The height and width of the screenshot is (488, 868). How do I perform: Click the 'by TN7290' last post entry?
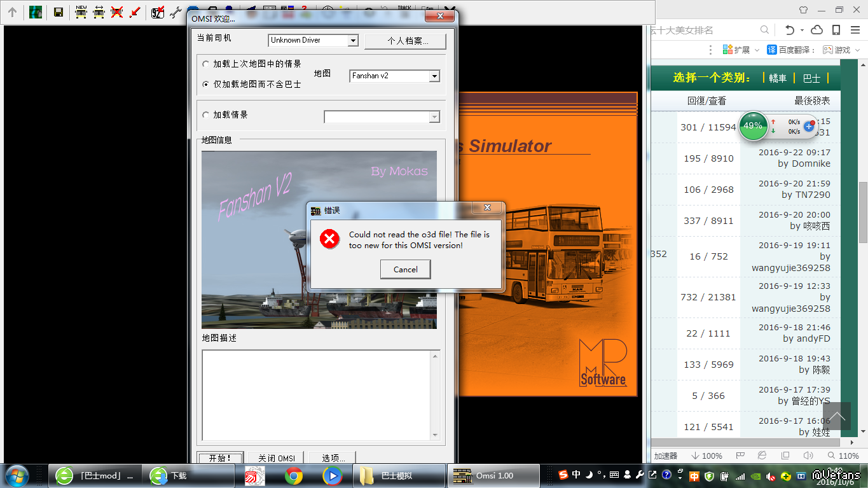pyautogui.click(x=806, y=195)
